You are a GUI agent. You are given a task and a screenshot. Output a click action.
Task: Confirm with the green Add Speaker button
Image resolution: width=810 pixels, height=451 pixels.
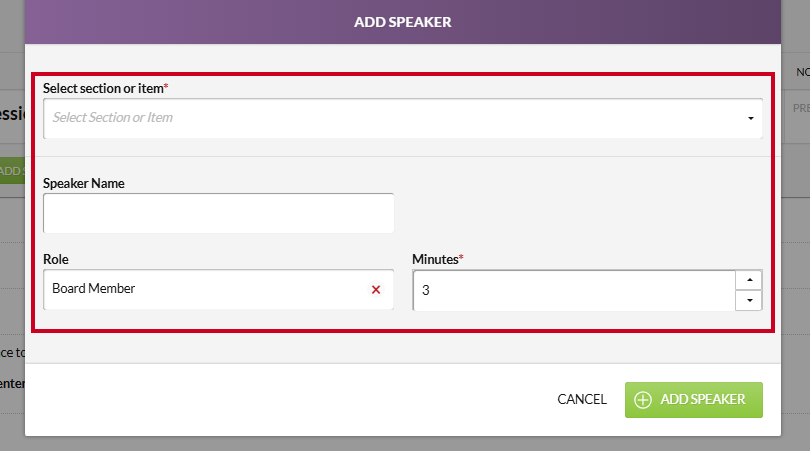(x=693, y=400)
